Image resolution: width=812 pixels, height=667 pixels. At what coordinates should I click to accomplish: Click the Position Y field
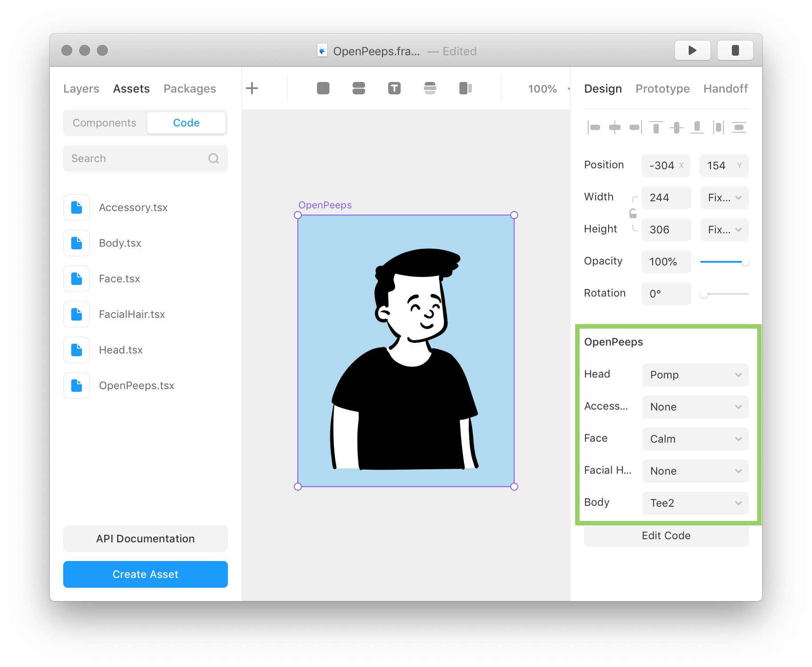(724, 166)
